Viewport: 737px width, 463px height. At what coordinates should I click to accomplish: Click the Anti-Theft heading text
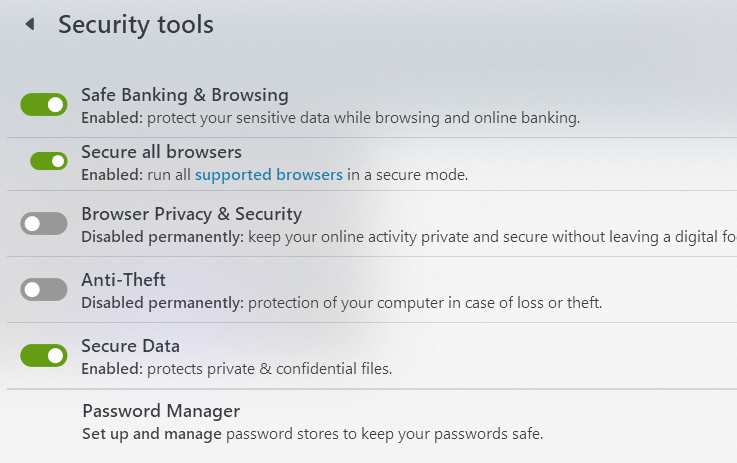[x=123, y=280]
